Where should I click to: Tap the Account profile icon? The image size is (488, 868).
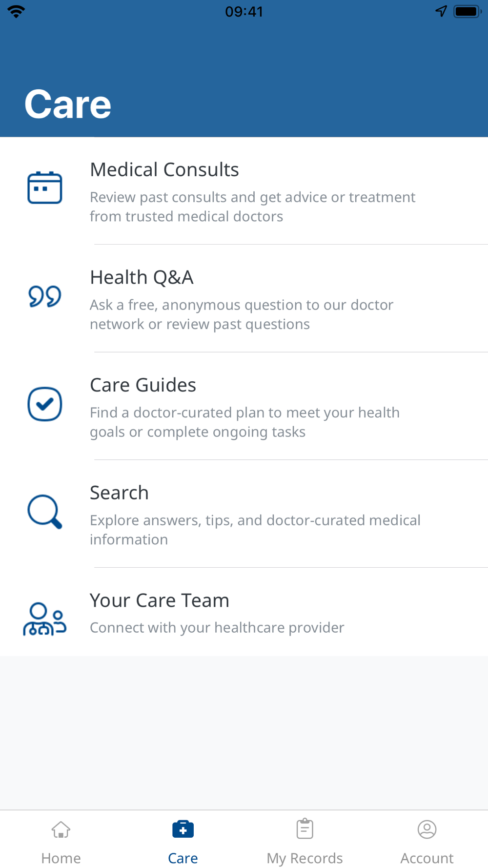click(x=427, y=829)
